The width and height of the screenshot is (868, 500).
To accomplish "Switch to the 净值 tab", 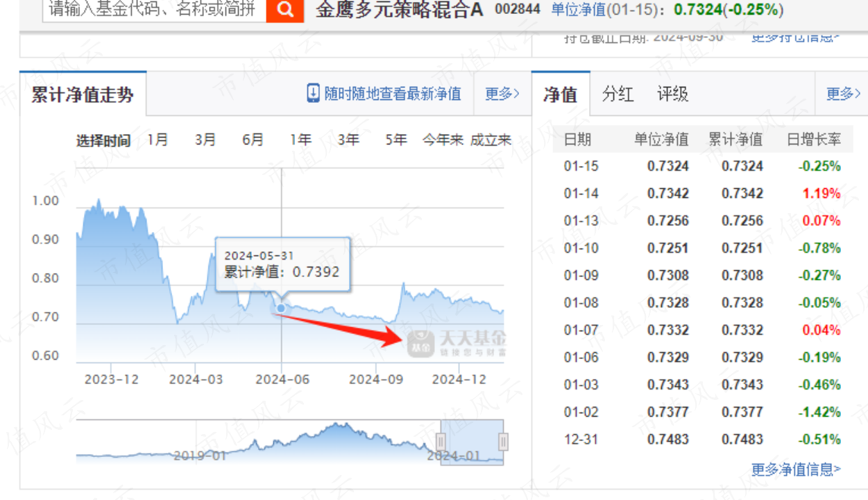I will (x=561, y=94).
